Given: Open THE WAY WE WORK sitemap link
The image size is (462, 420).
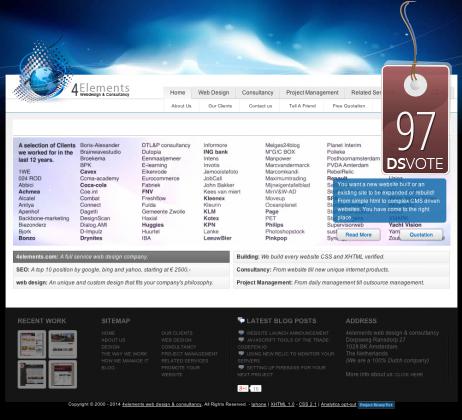Looking at the screenshot, I should point(124,354).
